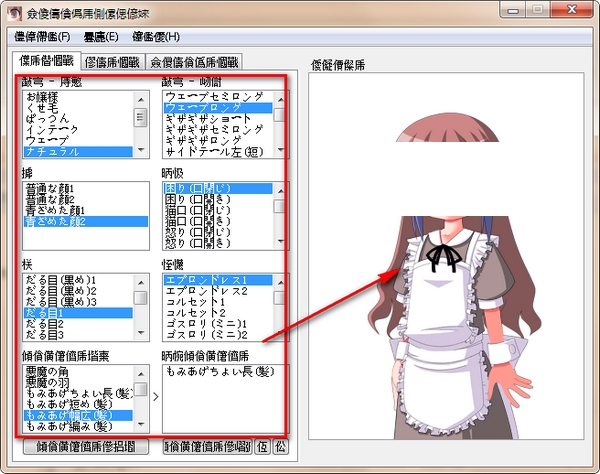Screen dimensions: 600x474
Task: Choose エプロンドレス2 outfit
Action: pos(218,291)
